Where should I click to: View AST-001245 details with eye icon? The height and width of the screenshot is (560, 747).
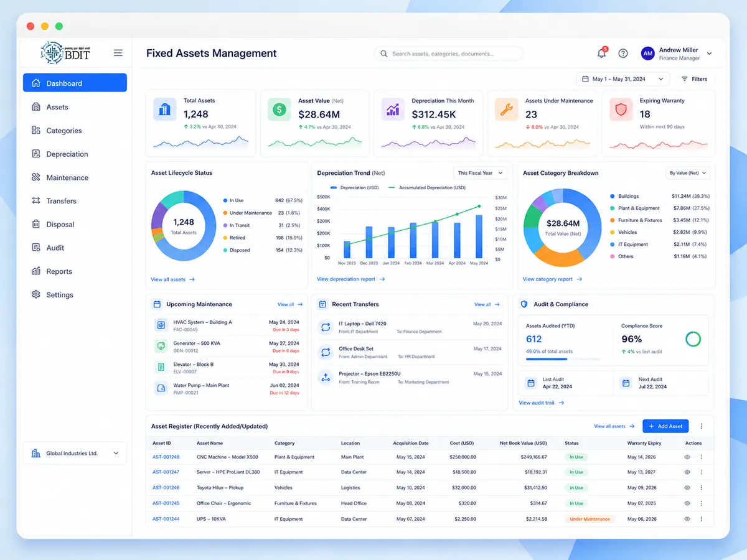687,503
